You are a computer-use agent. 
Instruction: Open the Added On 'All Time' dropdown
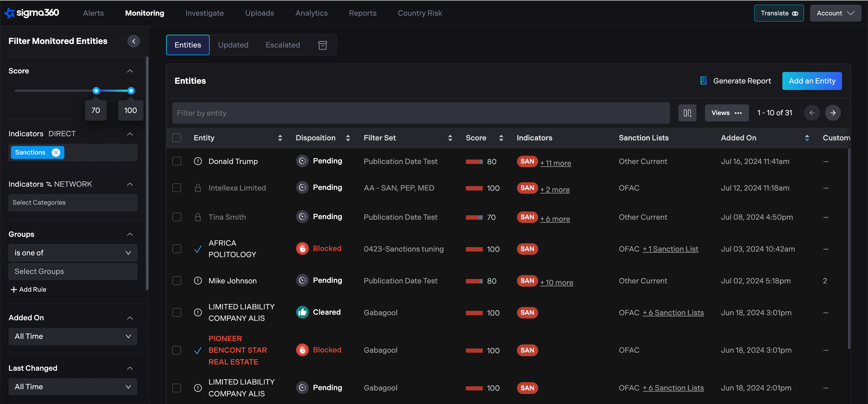point(73,336)
